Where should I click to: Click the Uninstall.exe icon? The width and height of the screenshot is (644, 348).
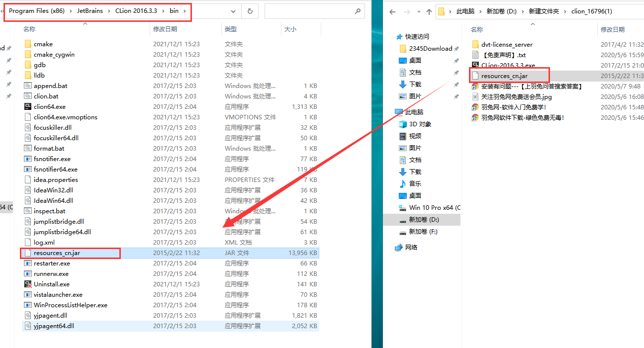28,284
